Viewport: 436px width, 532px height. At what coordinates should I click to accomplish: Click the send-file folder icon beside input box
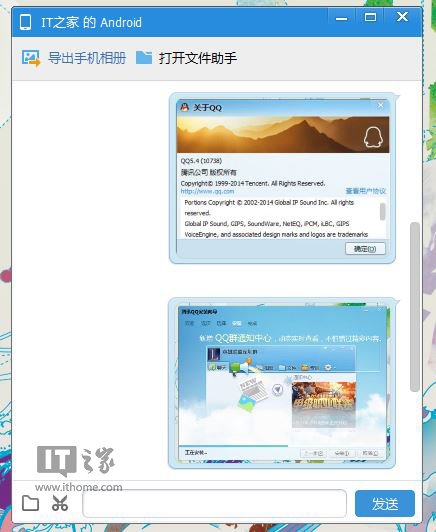[30, 503]
